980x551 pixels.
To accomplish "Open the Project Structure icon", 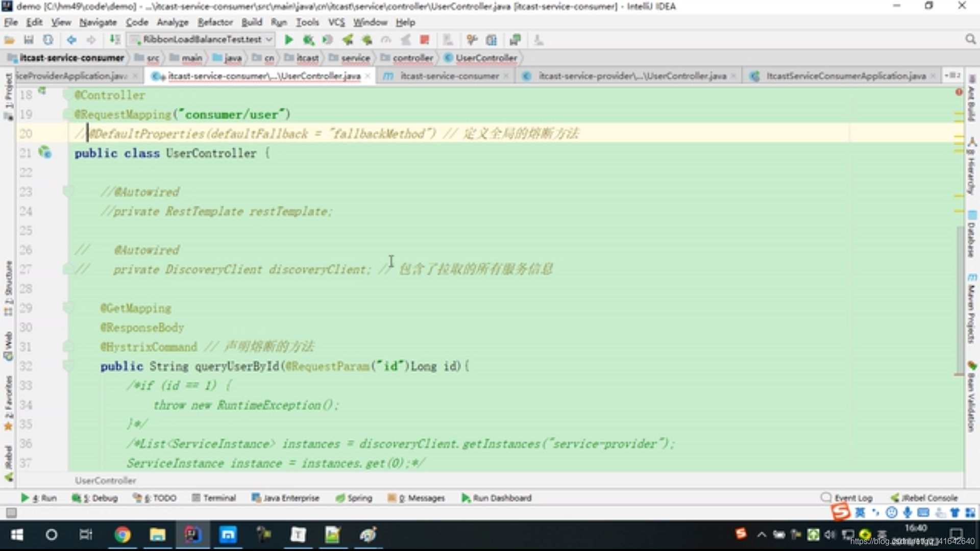I will pos(491,40).
